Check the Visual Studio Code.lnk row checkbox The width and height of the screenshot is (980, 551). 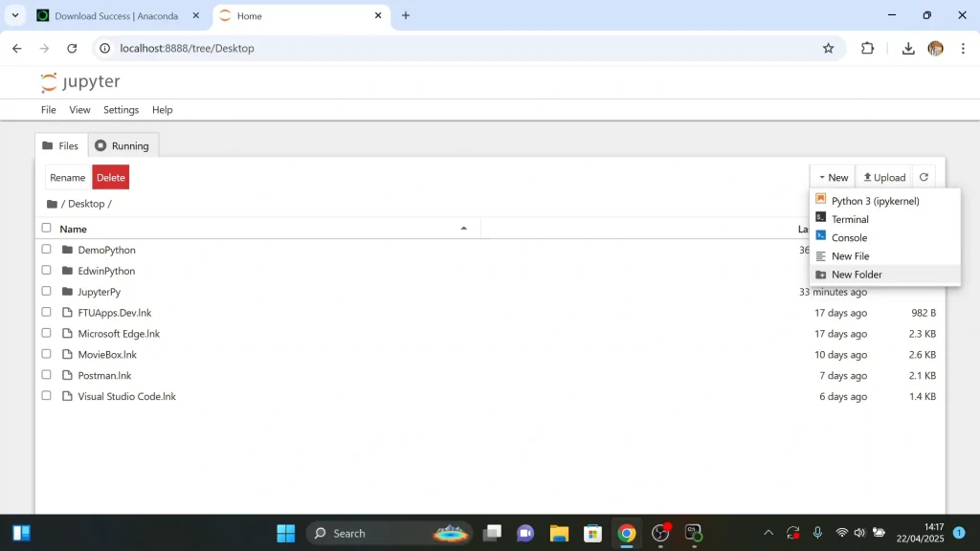[x=46, y=395]
